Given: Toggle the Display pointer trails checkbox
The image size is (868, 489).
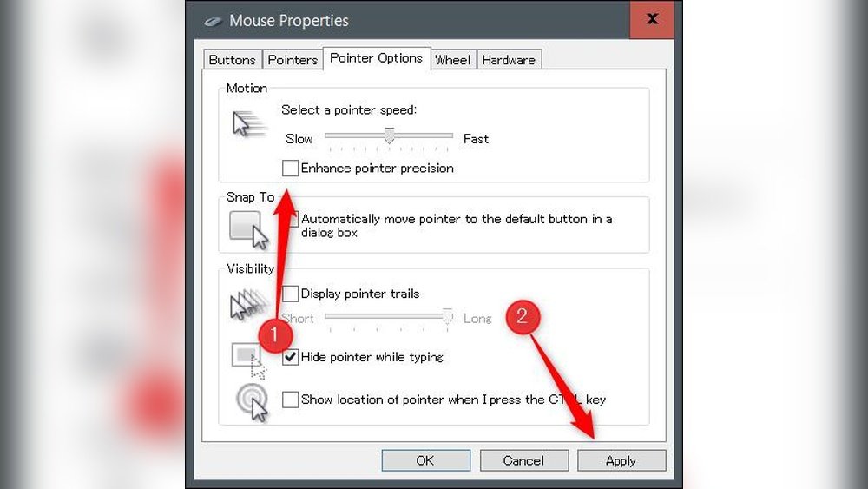Looking at the screenshot, I should click(x=291, y=294).
